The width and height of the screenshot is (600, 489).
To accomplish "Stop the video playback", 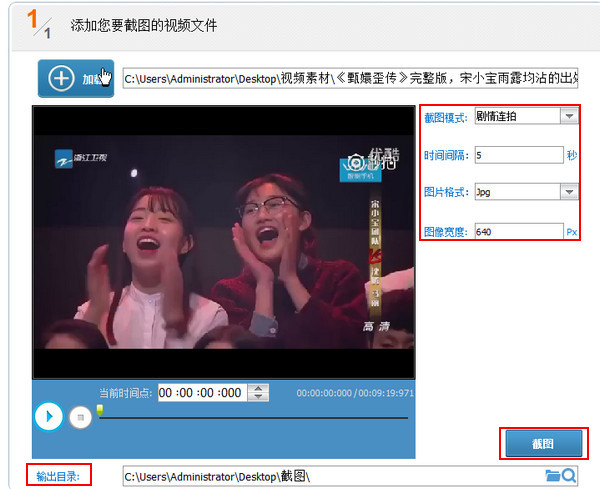I will coord(80,417).
